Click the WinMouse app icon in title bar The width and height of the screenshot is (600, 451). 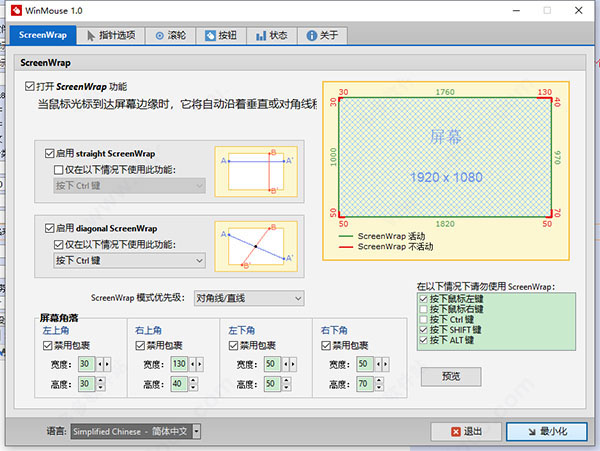16,10
